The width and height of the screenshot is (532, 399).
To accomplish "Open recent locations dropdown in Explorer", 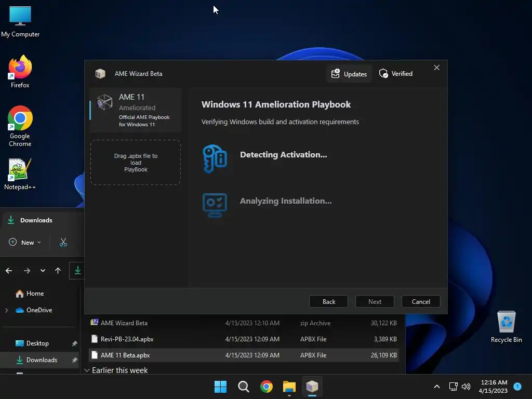I will pos(43,270).
